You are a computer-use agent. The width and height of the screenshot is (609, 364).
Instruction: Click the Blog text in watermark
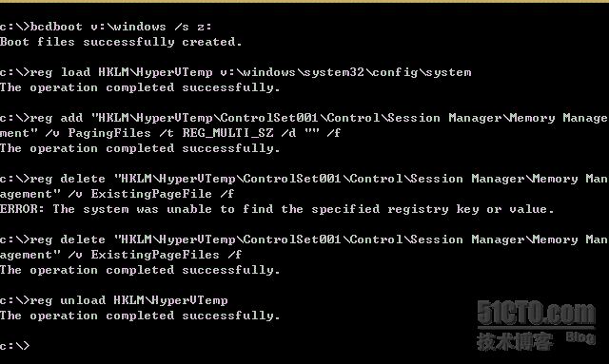tap(580, 337)
